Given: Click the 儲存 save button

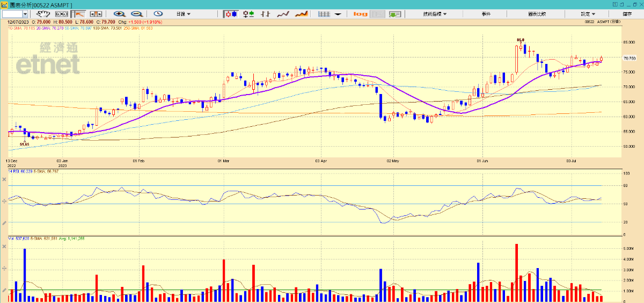Looking at the screenshot, I should coord(627,13).
